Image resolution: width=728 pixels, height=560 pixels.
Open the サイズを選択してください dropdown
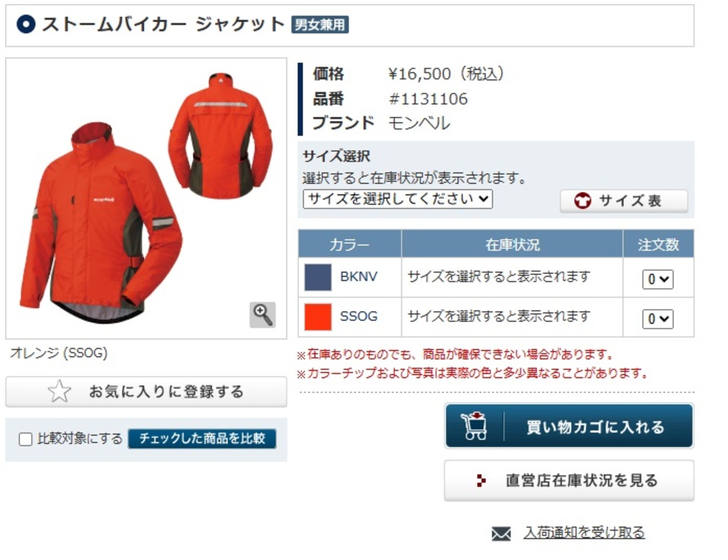(398, 199)
